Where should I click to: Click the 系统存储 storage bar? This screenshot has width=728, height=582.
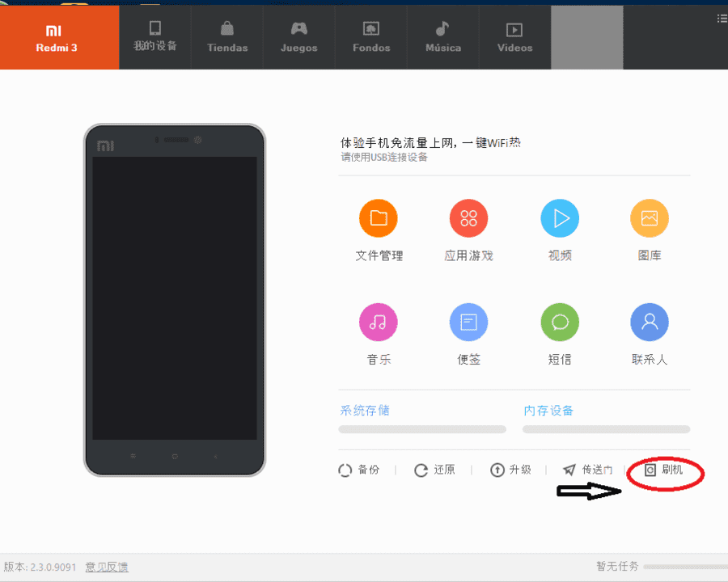422,429
